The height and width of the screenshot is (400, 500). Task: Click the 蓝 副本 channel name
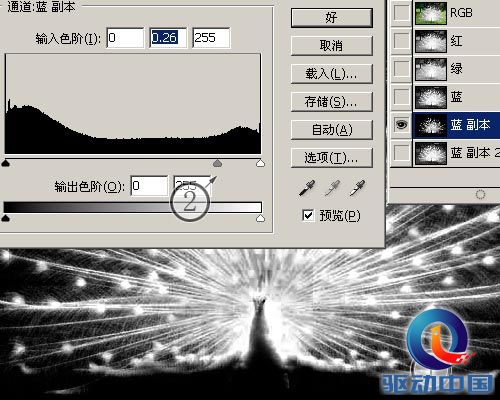(x=470, y=125)
